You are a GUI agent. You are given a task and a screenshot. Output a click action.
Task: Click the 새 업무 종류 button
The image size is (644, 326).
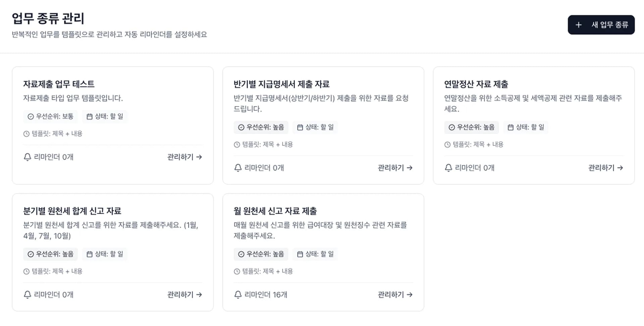click(601, 24)
